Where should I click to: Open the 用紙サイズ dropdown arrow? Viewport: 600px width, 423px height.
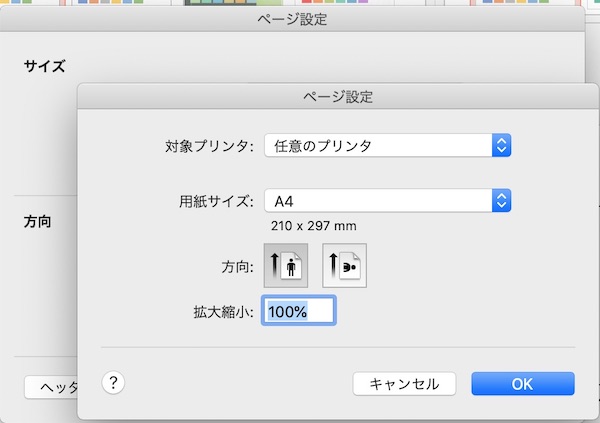point(501,200)
